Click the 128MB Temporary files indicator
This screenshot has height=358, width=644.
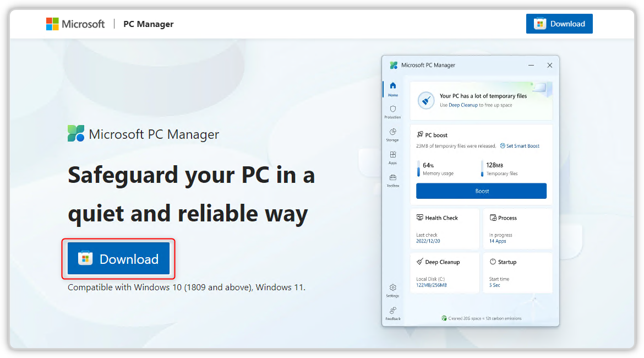[x=499, y=169]
